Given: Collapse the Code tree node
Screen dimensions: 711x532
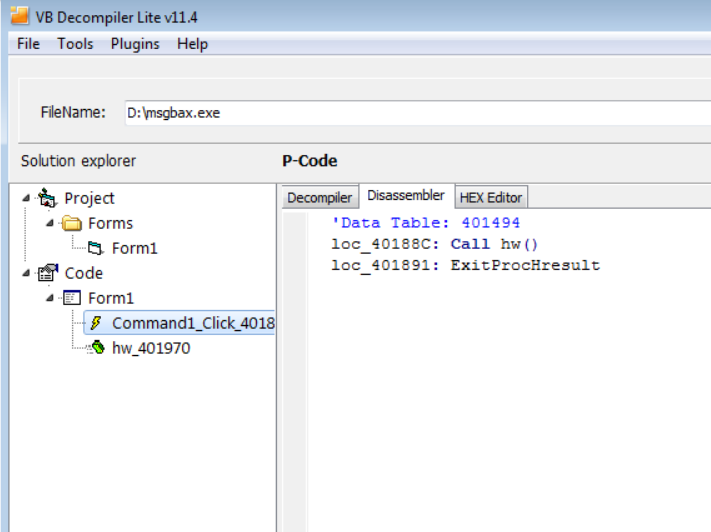Looking at the screenshot, I should coord(26,273).
